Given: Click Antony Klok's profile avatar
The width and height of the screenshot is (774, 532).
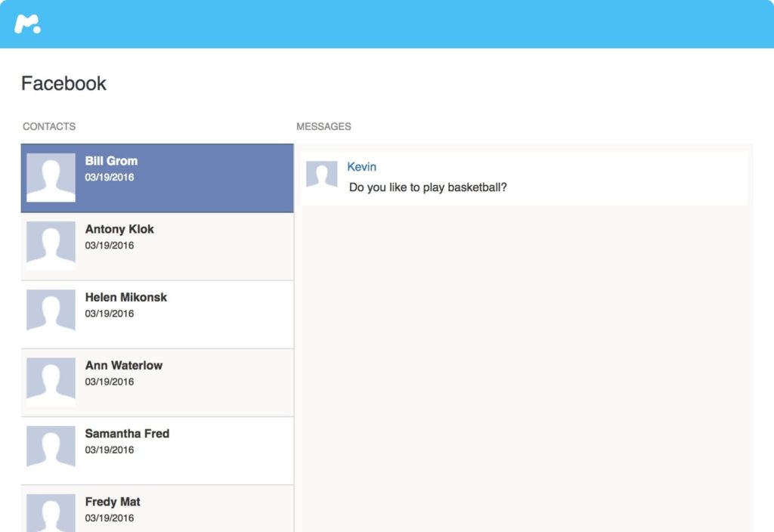Looking at the screenshot, I should [51, 246].
